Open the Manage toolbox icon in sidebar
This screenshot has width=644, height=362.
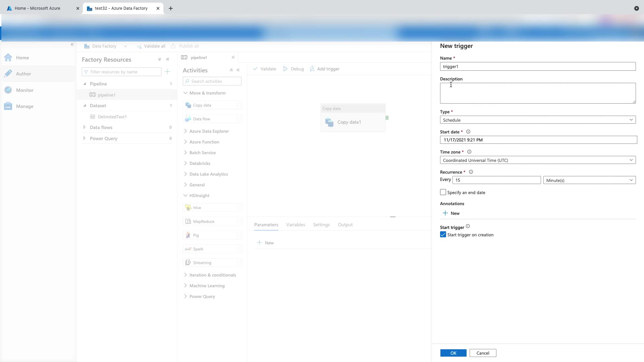8,106
